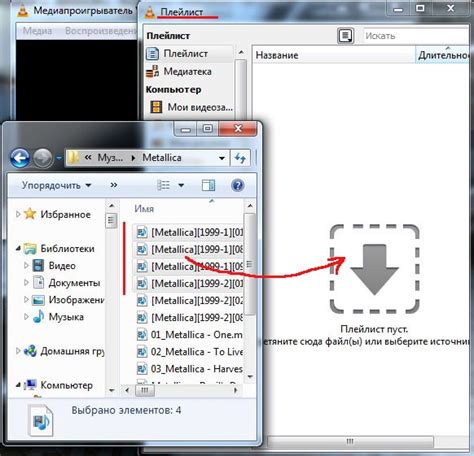The width and height of the screenshot is (474, 456).
Task: Open Воспроизведение menu in VLC player
Action: 101,31
